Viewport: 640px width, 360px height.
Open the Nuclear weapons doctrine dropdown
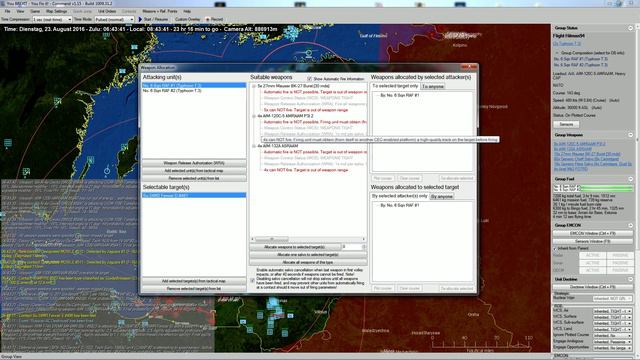(612, 299)
